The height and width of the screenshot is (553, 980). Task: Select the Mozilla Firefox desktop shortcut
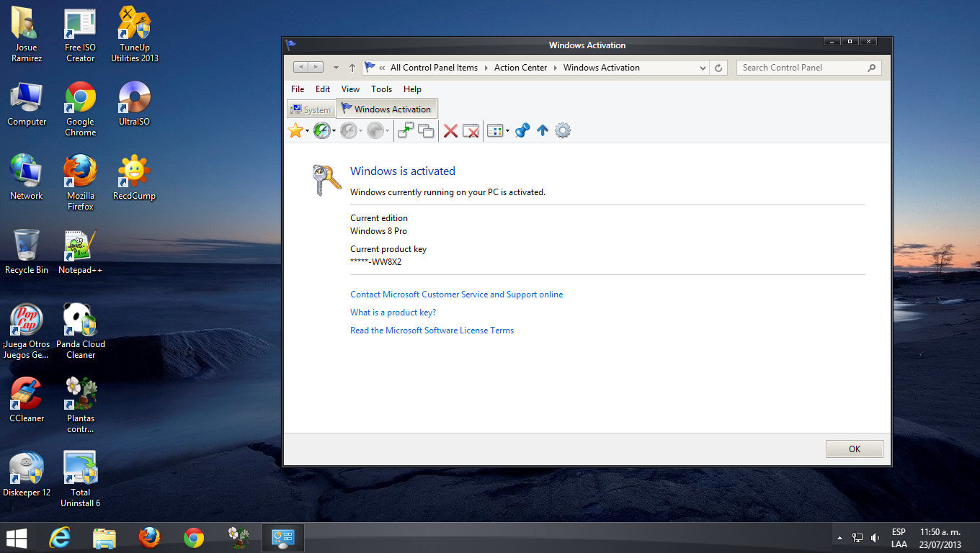80,183
